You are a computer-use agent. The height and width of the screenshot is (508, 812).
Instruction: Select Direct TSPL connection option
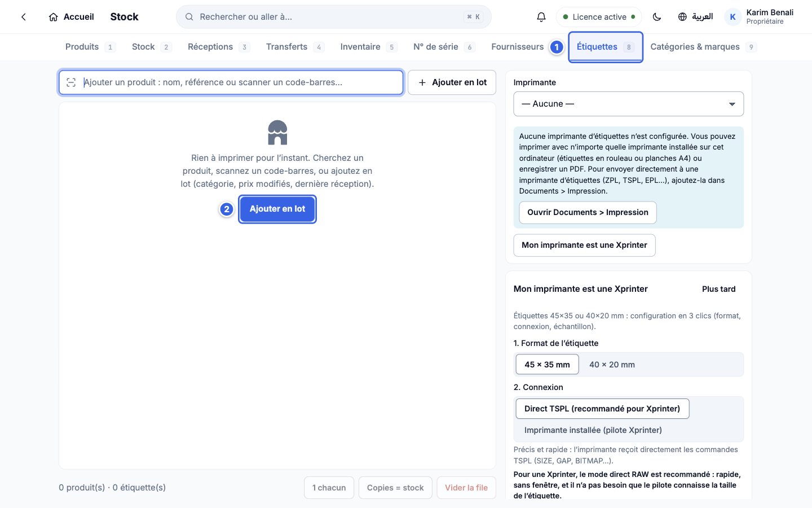(602, 409)
